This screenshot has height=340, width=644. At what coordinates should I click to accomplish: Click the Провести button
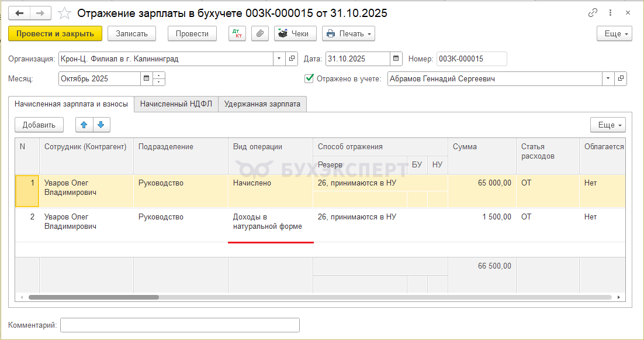pyautogui.click(x=192, y=34)
